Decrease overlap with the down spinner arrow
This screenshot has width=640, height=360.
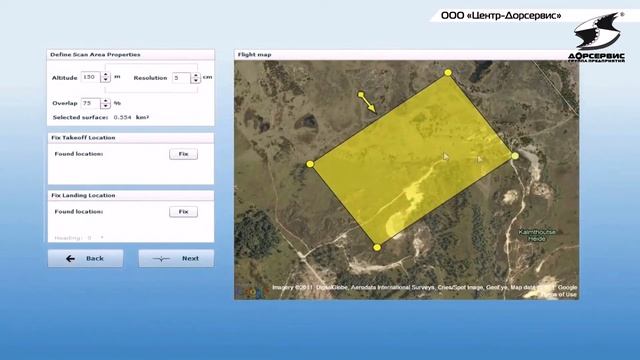coord(105,106)
